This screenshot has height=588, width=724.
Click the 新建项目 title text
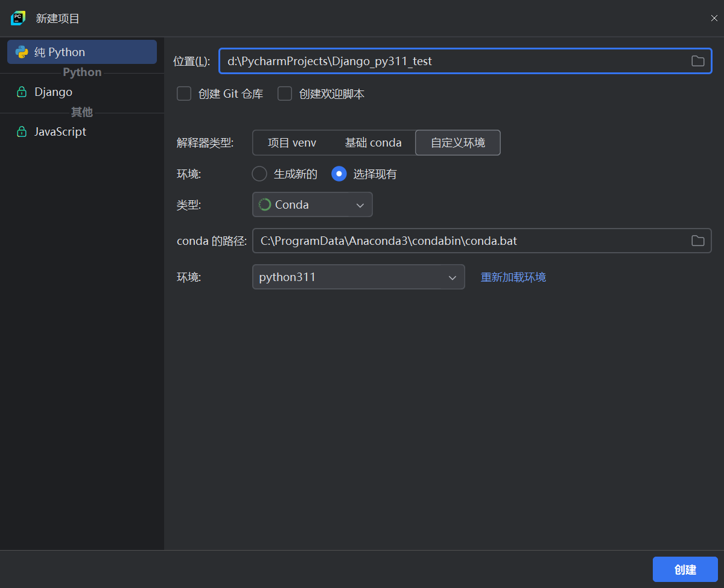pyautogui.click(x=58, y=18)
